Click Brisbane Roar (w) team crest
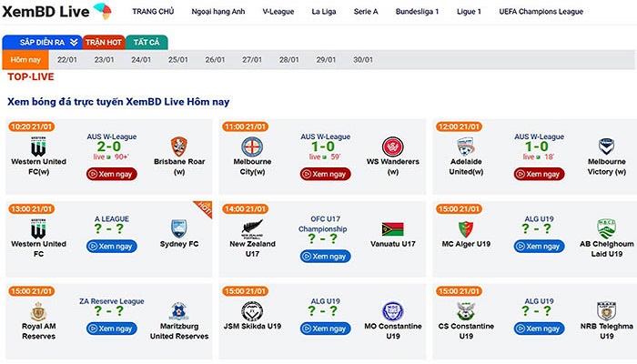 click(x=178, y=147)
